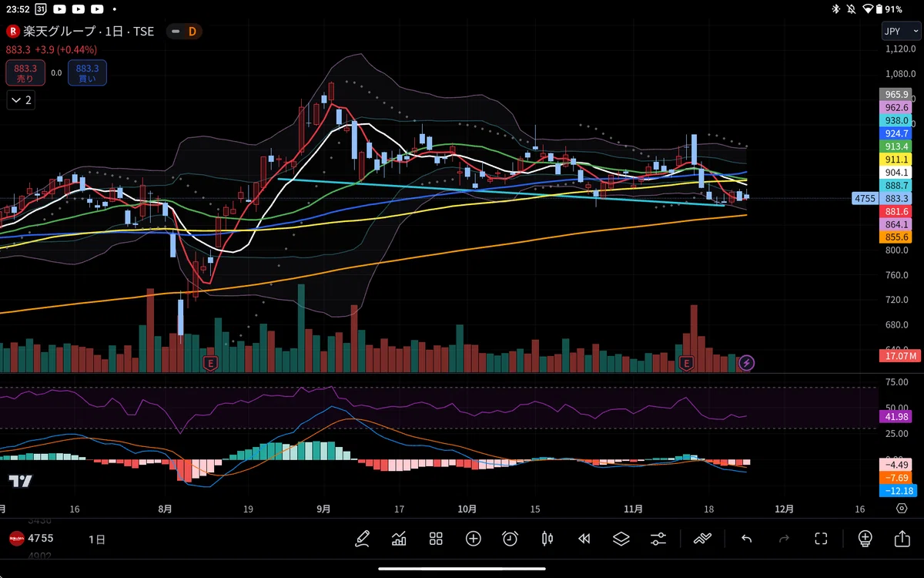Viewport: 924px width, 578px height.
Task: Open the August earnings E marker
Action: click(209, 362)
